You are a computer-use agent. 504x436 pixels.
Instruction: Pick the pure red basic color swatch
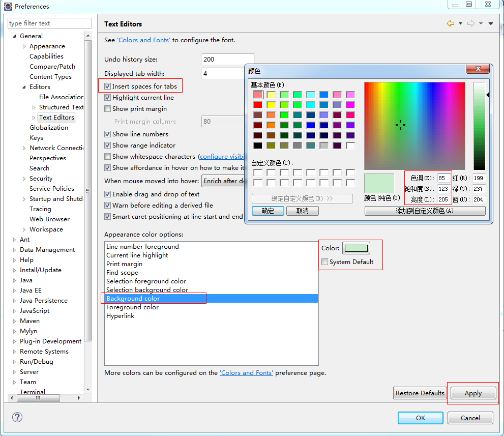[x=258, y=105]
